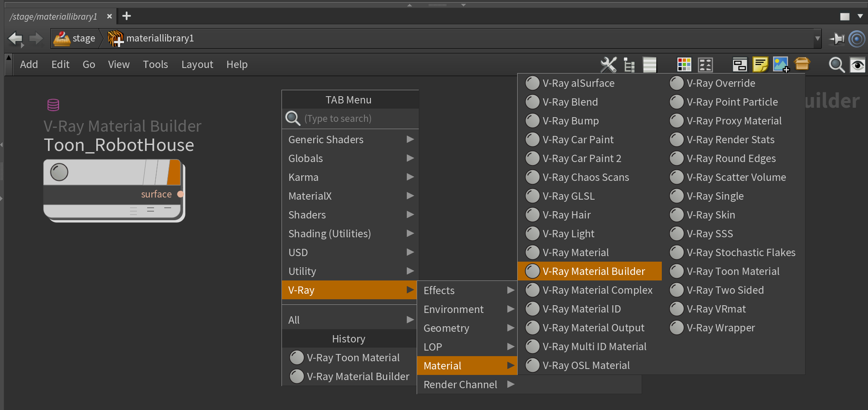Choose V-Ray Toon Material in Material list
The height and width of the screenshot is (410, 868).
click(733, 271)
